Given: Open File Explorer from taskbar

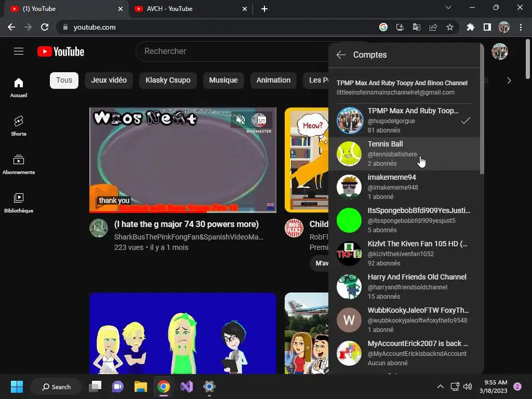Looking at the screenshot, I should pos(140,387).
